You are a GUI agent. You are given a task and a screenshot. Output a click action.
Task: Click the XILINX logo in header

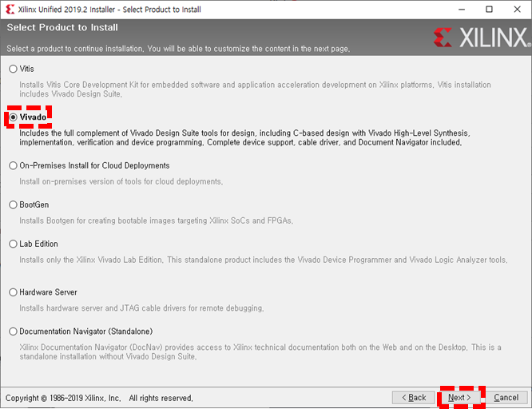click(x=482, y=38)
